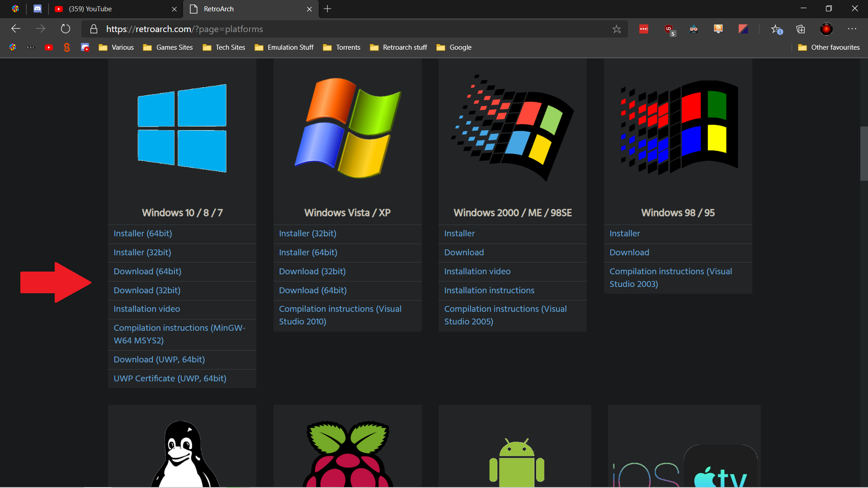
Task: Open the Torrents bookmarks folder
Action: [341, 47]
